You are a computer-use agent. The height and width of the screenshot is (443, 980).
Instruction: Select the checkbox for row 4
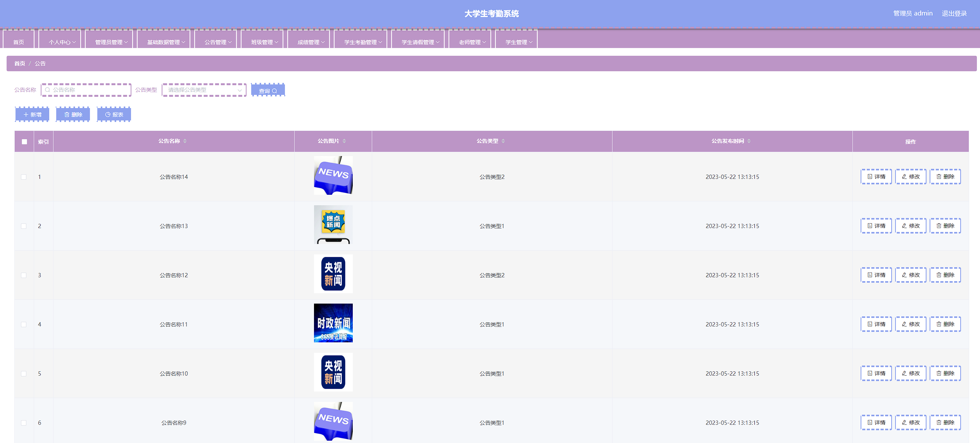pos(24,325)
